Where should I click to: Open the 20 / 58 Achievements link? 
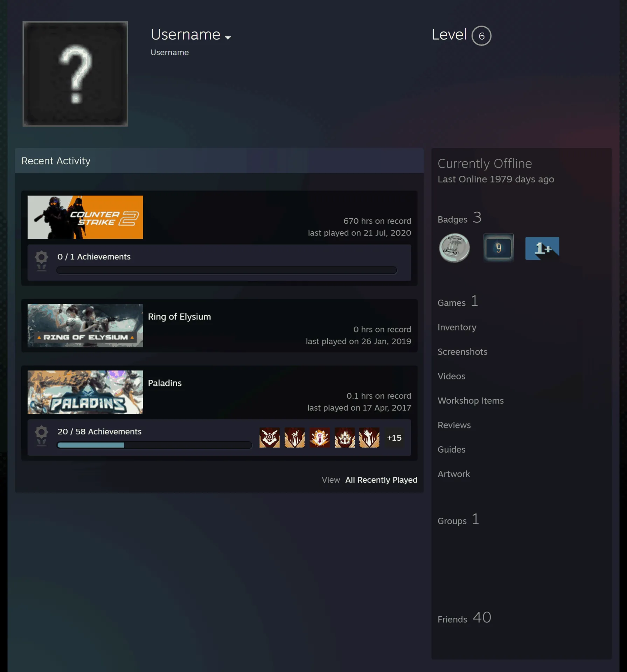[99, 432]
